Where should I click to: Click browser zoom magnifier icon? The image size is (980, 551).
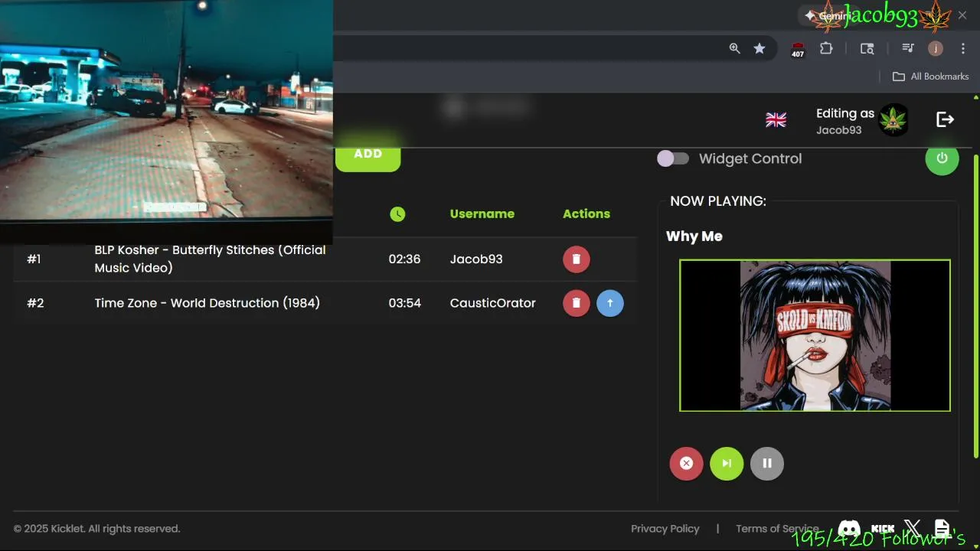(x=734, y=48)
